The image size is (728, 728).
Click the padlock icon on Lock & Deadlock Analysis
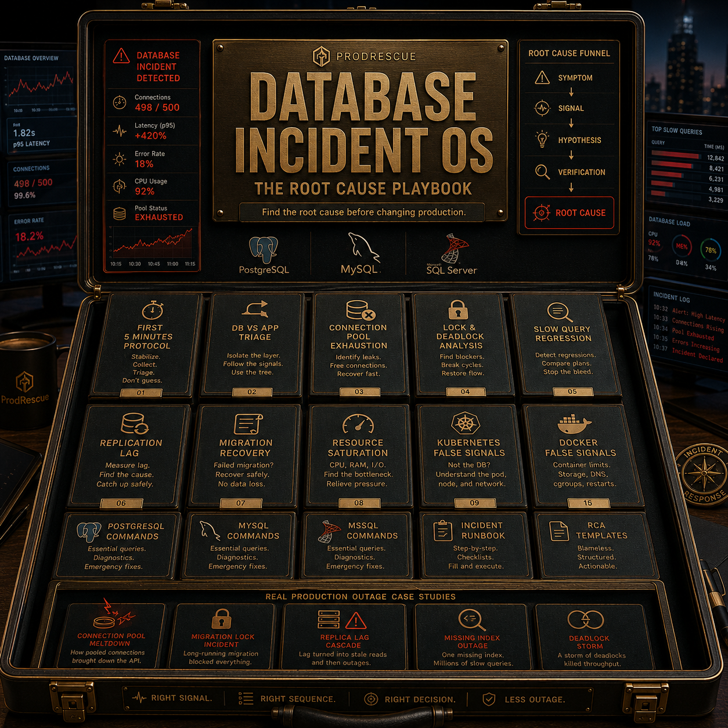click(x=458, y=309)
